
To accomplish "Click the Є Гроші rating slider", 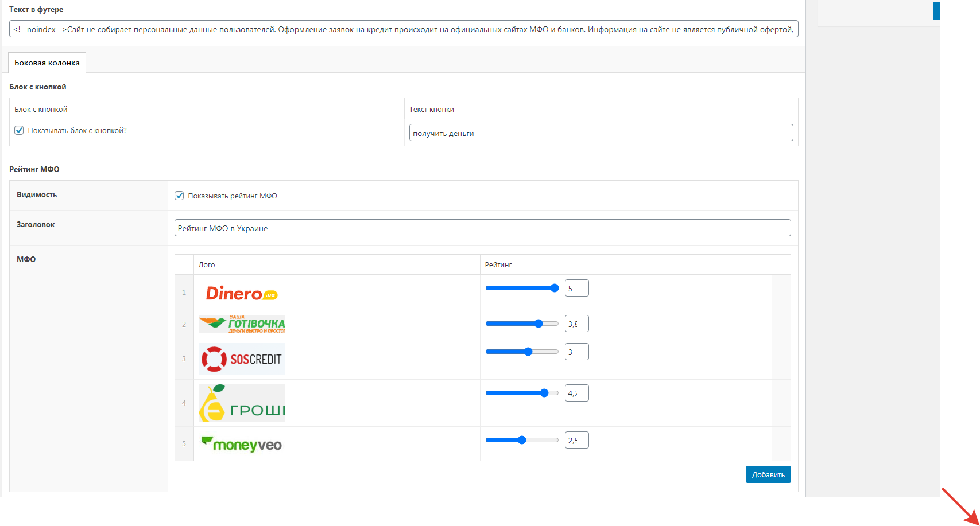I will pyautogui.click(x=522, y=393).
